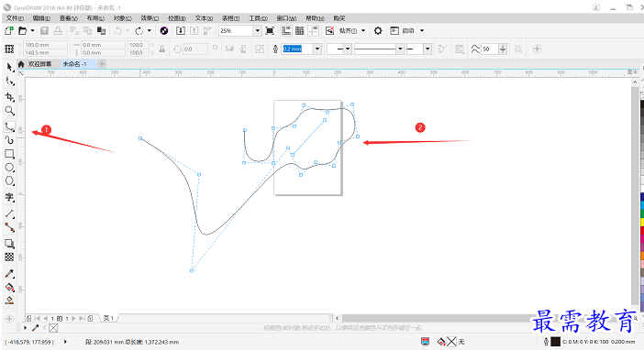
Task: Open the Edit (编辑) menu
Action: [41, 18]
